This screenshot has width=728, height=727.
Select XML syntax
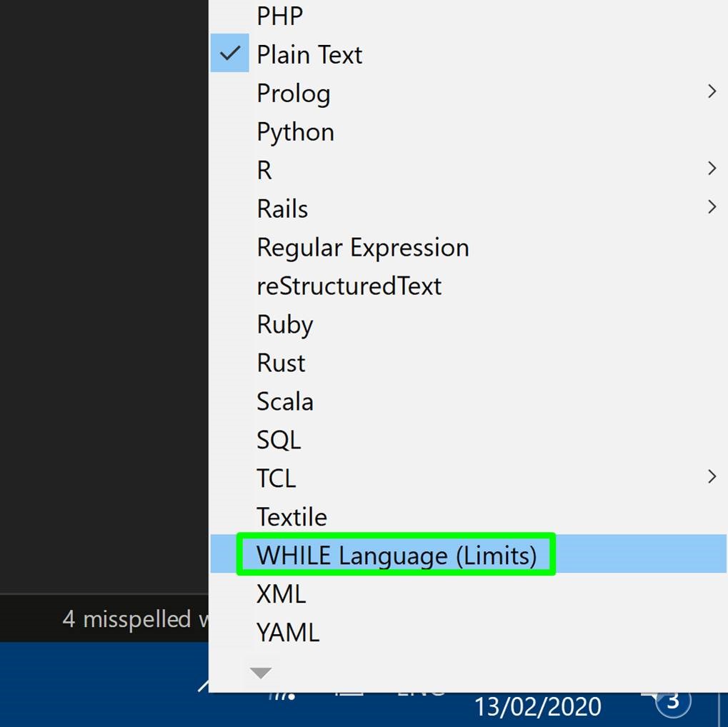click(x=468, y=593)
